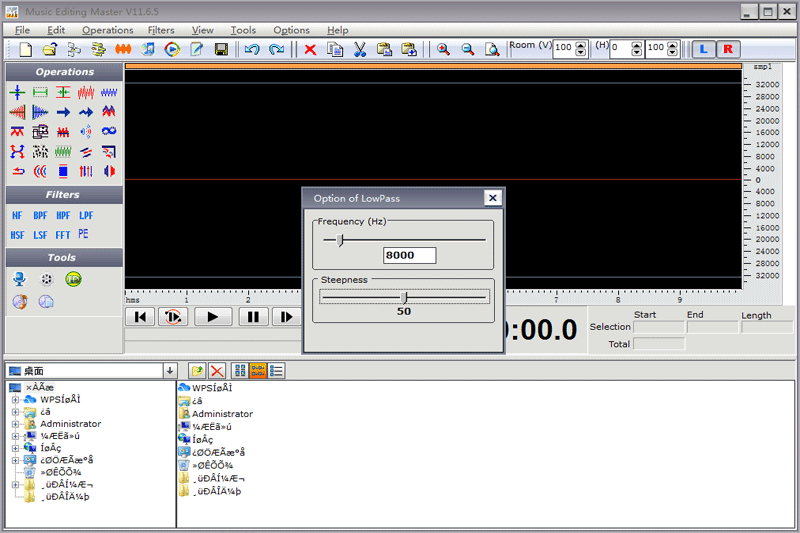Increase the Room (V) value with up arrow
The image size is (800, 533).
point(581,45)
